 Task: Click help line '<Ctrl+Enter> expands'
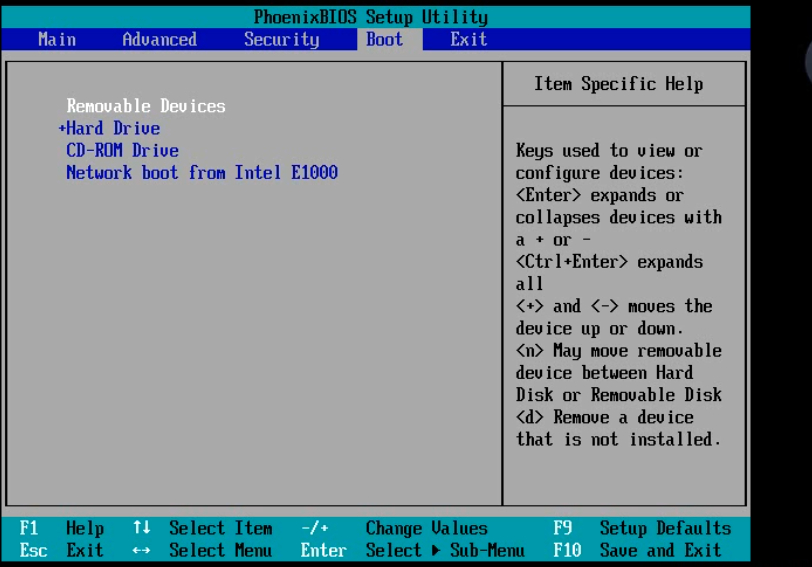(610, 262)
